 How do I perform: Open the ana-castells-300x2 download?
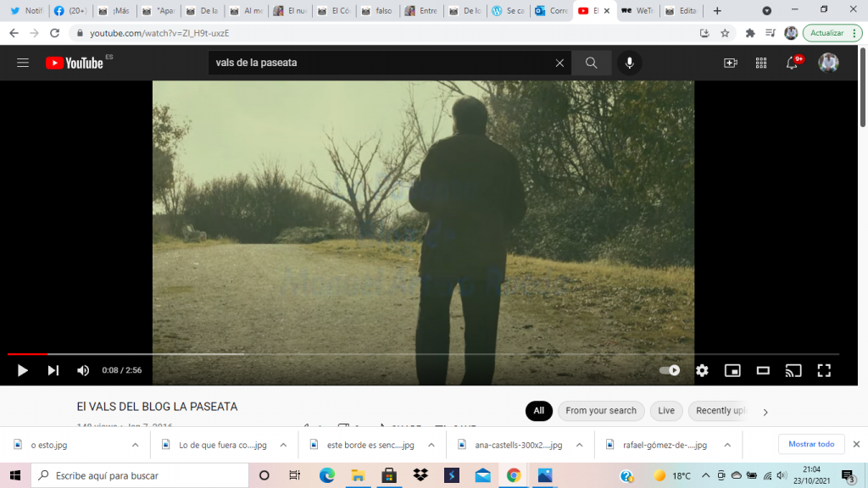click(x=518, y=445)
